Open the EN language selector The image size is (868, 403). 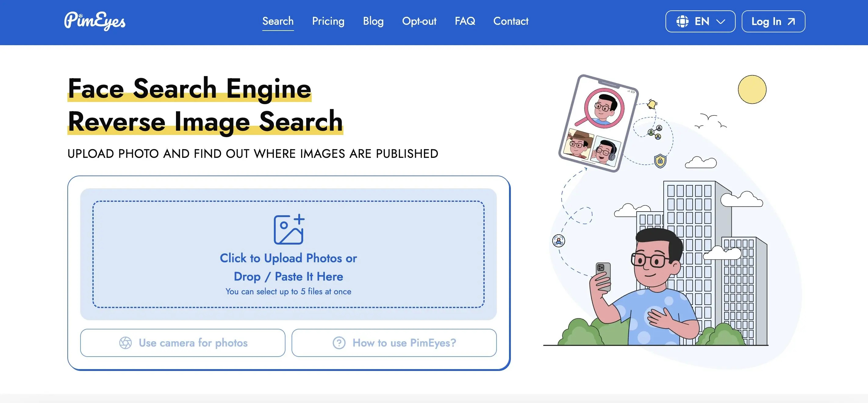click(x=700, y=22)
